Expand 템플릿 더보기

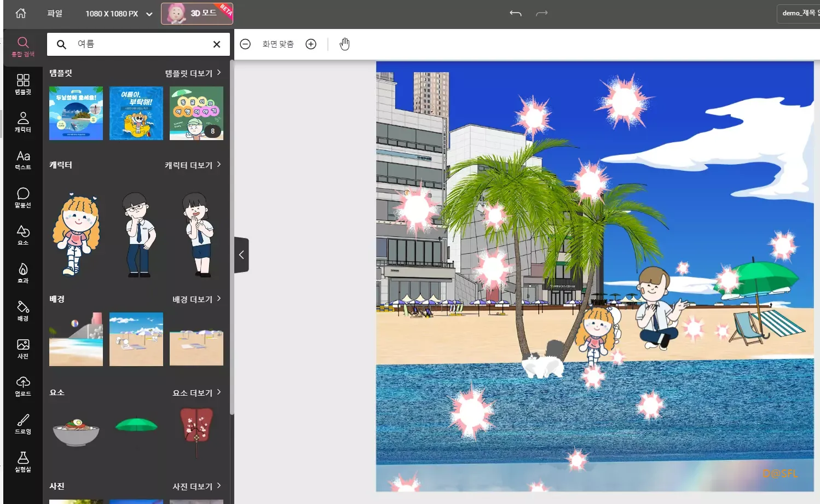pos(193,73)
